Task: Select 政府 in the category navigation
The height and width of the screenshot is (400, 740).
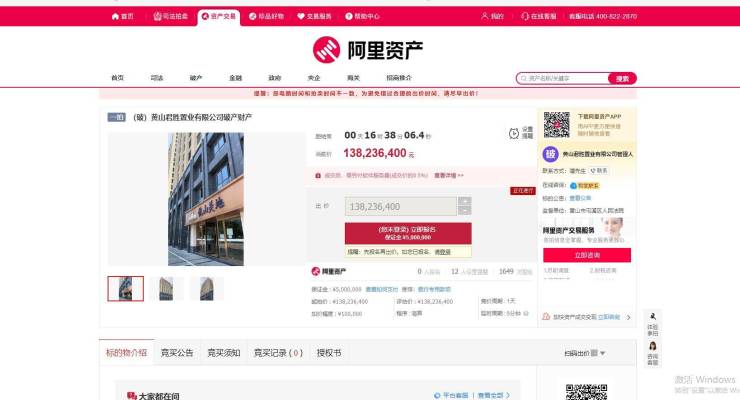Action: pyautogui.click(x=275, y=78)
